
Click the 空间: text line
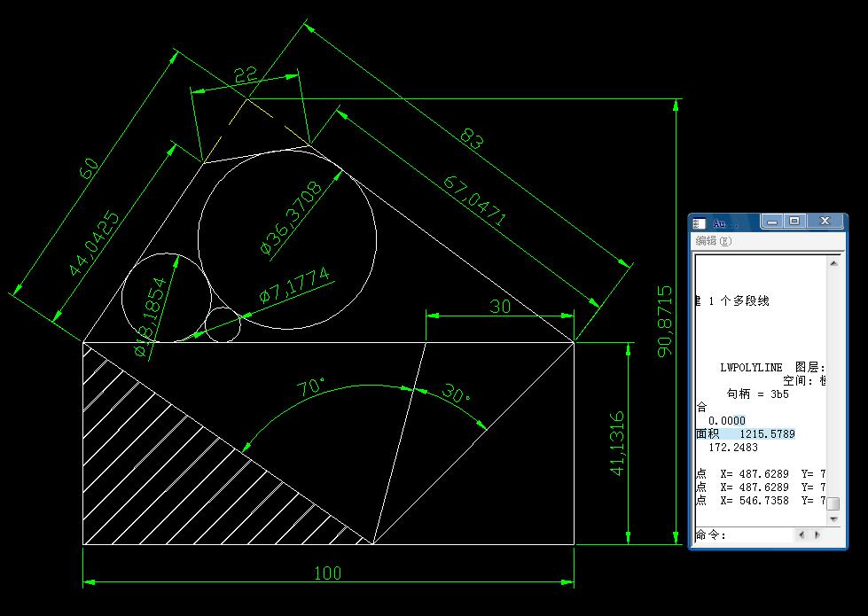(x=804, y=381)
